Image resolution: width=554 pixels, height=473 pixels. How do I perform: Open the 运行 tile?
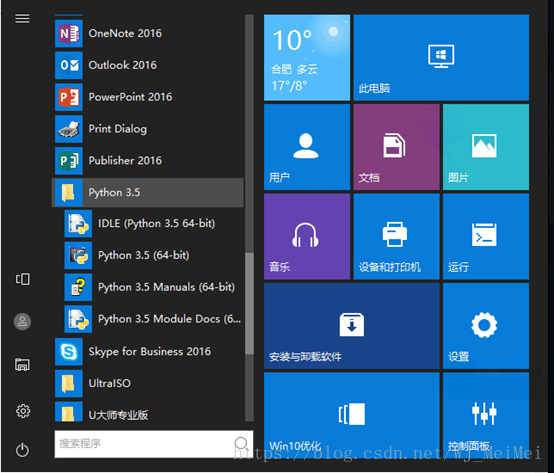point(486,236)
